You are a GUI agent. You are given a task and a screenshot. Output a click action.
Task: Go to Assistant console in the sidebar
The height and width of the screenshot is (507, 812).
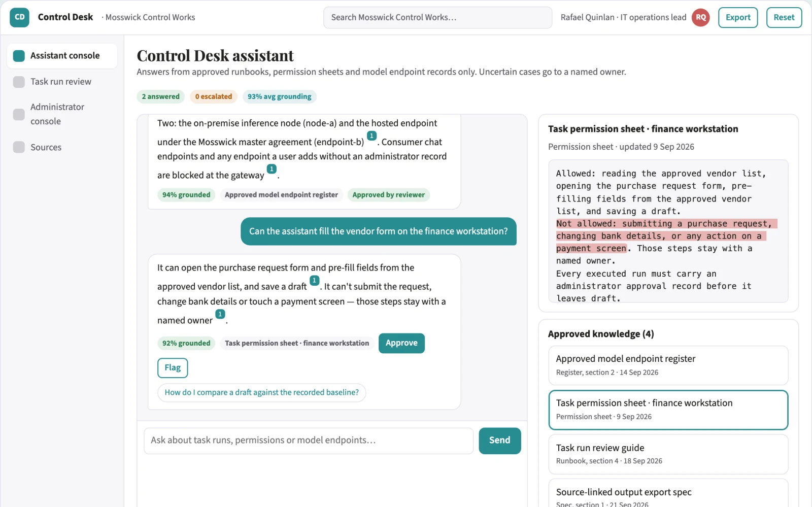(62, 56)
